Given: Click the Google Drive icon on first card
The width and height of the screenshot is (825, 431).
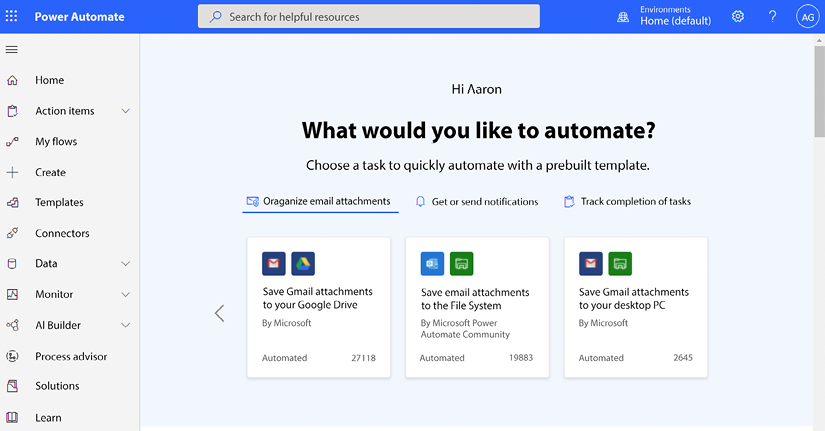Looking at the screenshot, I should pyautogui.click(x=303, y=264).
